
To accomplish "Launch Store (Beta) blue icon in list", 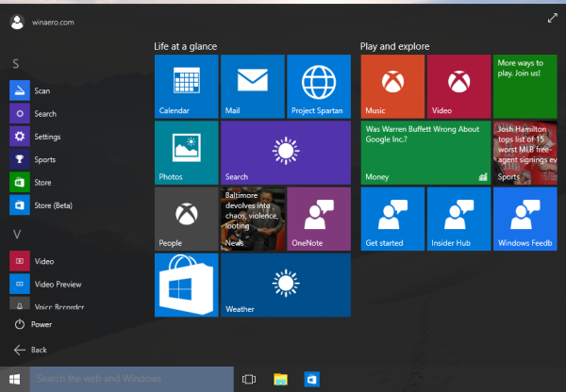I will click(20, 204).
